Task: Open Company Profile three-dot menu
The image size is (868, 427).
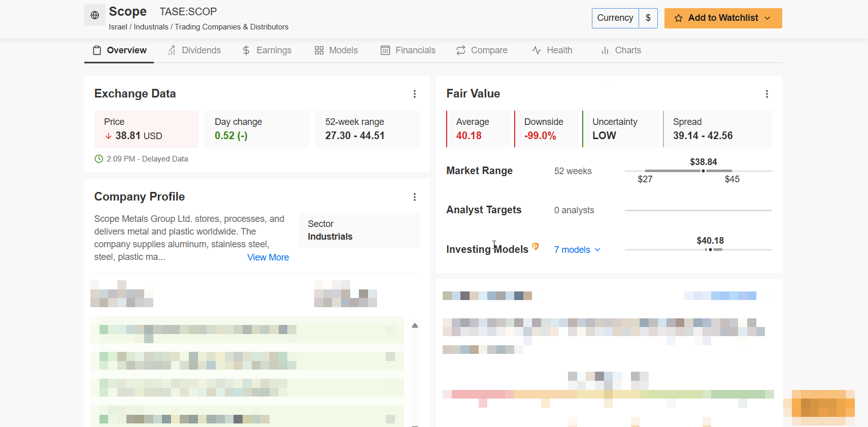Action: (x=415, y=197)
